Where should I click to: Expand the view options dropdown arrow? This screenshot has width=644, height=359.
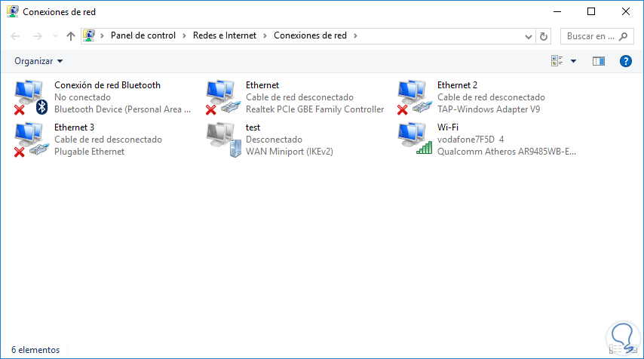click(x=573, y=61)
